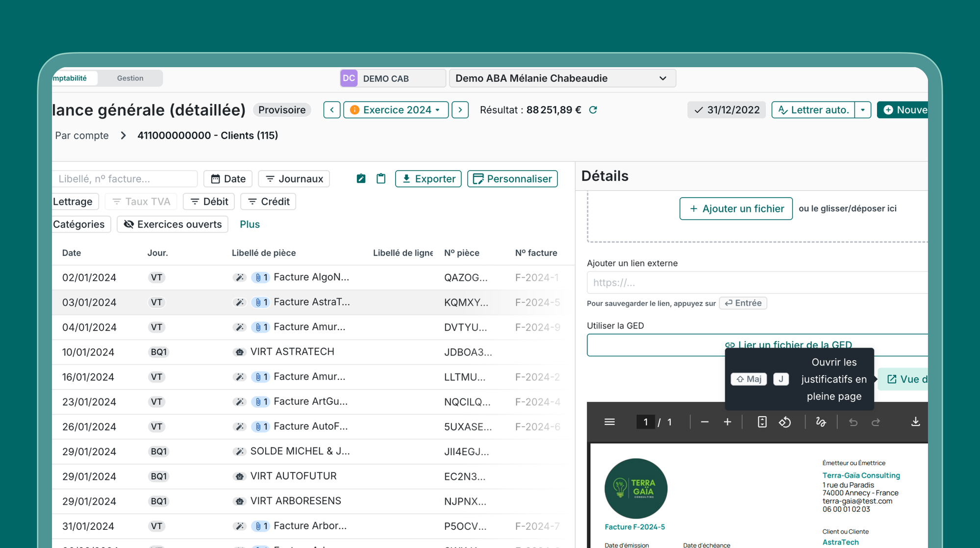
Task: Rotate the PDF document
Action: [785, 422]
